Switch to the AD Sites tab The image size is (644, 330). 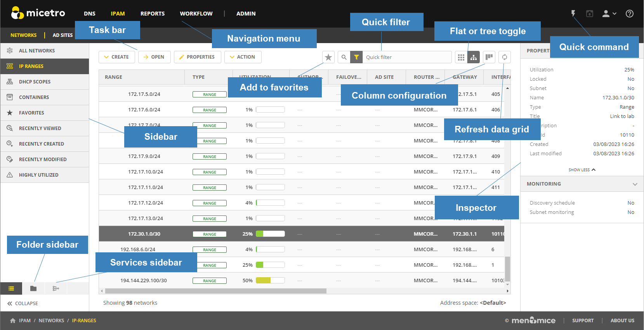(x=62, y=35)
